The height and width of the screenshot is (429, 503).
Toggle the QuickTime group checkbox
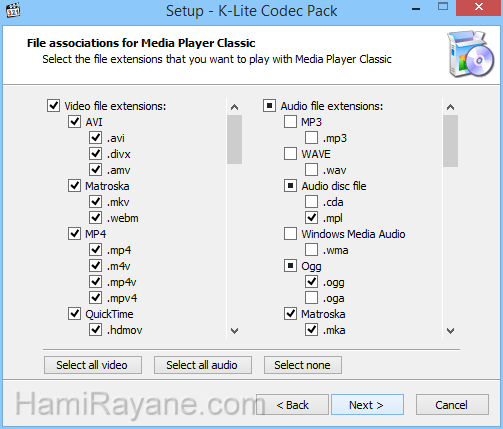(74, 313)
